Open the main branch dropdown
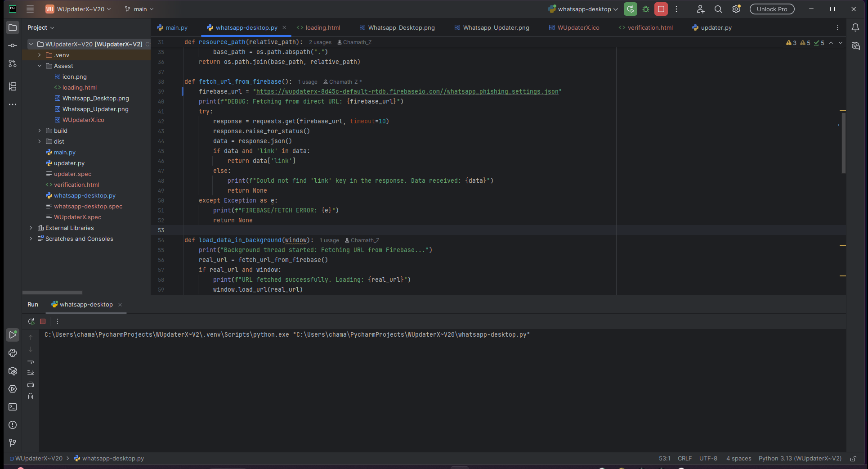Screen dimensions: 868x469 139,9
